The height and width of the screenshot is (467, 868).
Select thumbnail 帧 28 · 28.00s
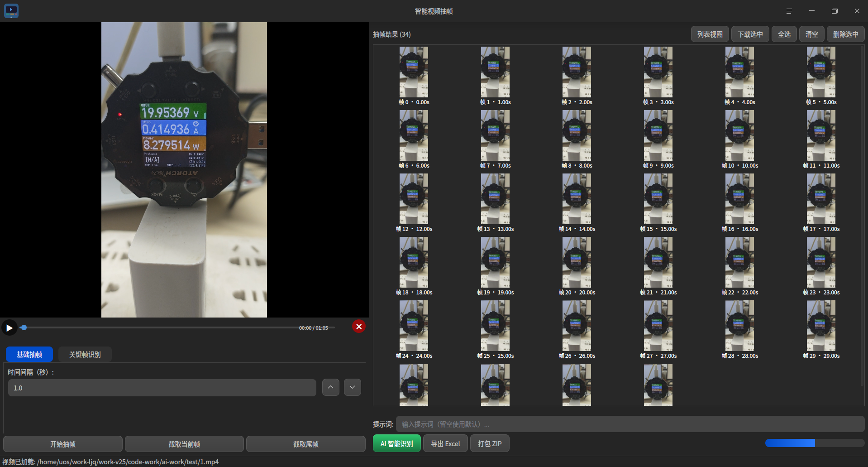point(739,330)
